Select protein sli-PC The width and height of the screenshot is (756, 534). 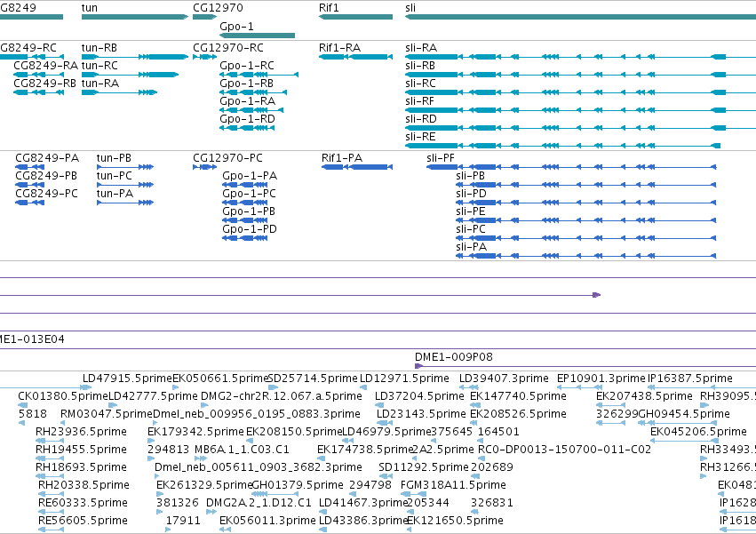tap(585, 238)
